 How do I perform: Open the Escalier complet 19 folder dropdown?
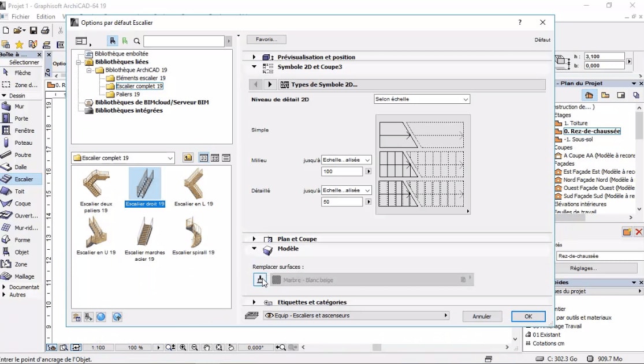123,158
